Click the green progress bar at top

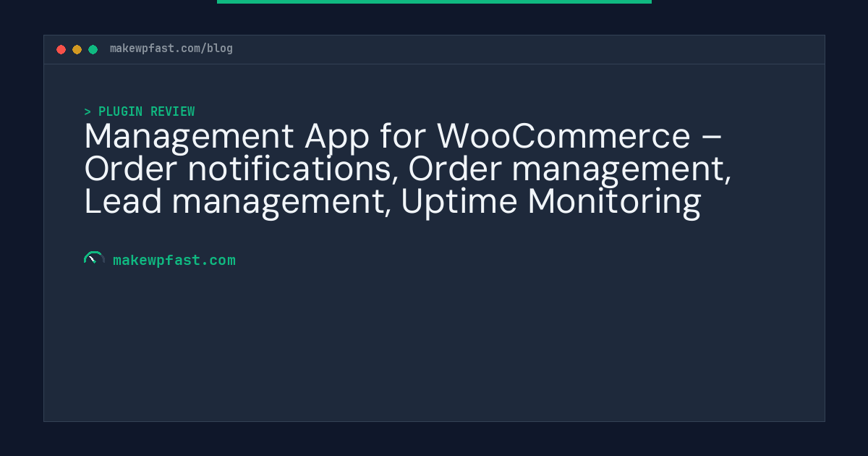click(434, 2)
